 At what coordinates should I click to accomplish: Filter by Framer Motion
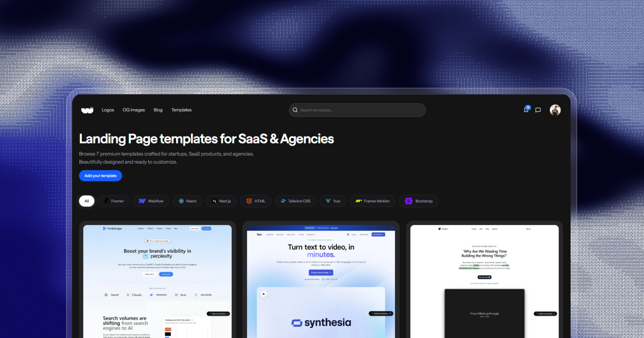(x=372, y=201)
